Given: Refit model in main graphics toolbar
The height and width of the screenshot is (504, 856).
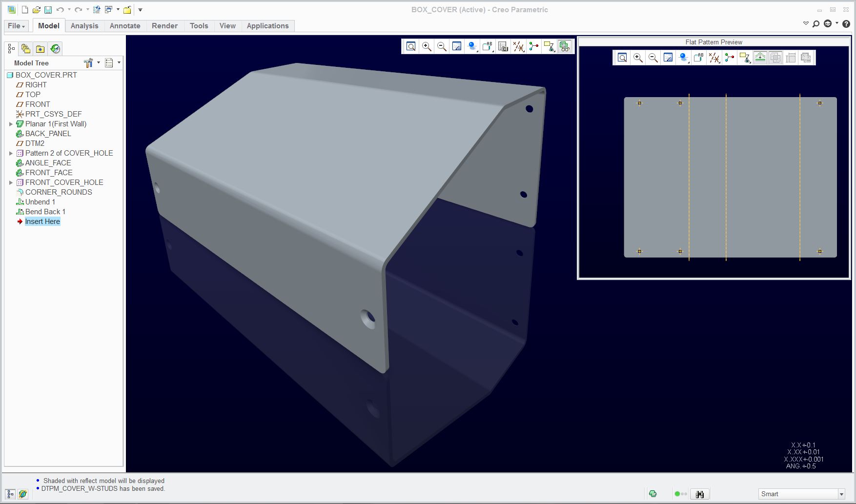Looking at the screenshot, I should pos(411,46).
